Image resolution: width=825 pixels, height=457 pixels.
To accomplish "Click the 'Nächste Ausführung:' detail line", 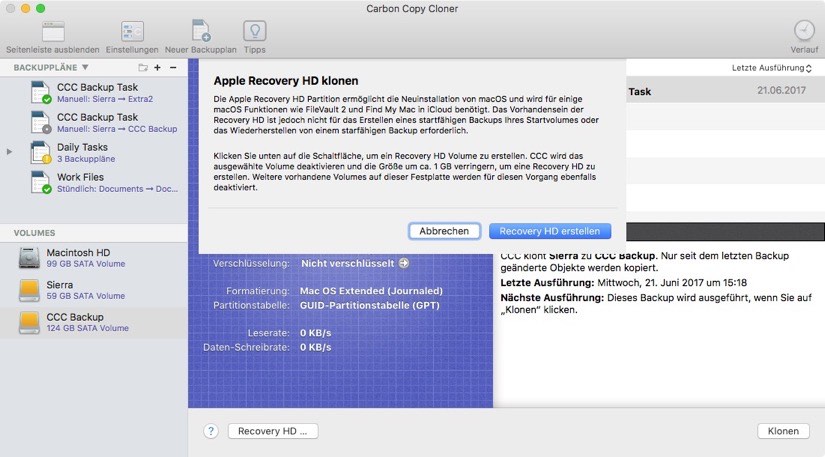I will tap(656, 304).
